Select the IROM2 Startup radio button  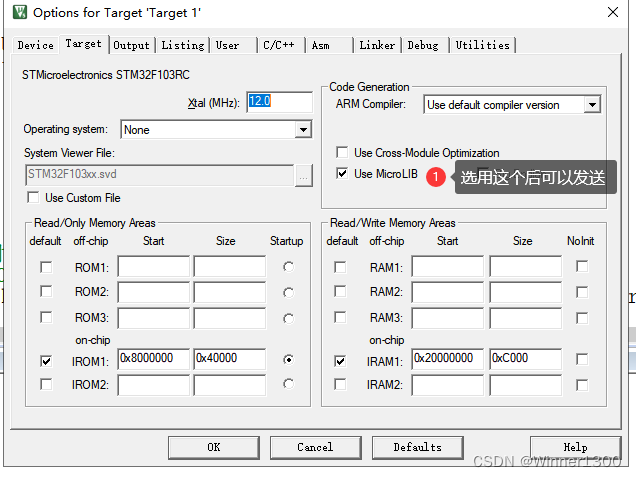click(x=288, y=384)
